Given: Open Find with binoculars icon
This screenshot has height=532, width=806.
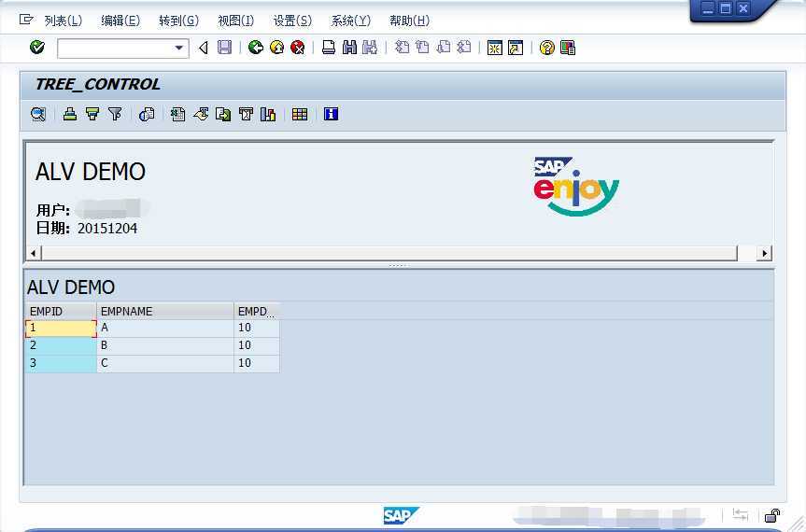Looking at the screenshot, I should [349, 48].
